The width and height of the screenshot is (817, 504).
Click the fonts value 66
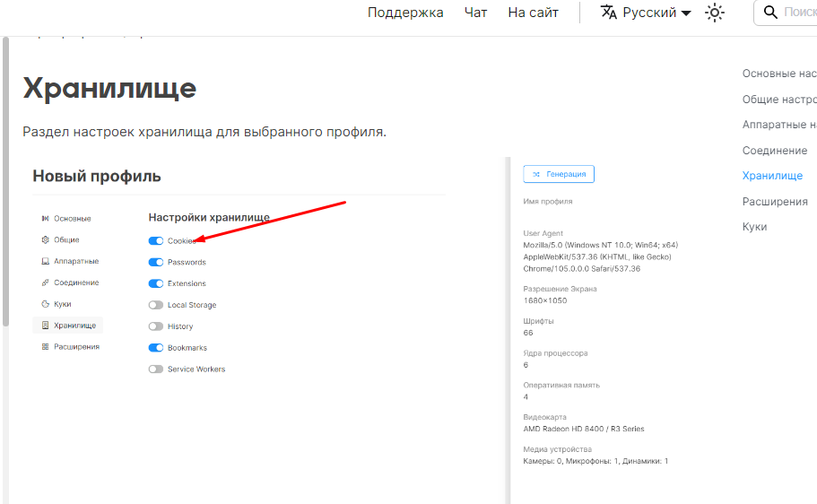click(x=528, y=333)
